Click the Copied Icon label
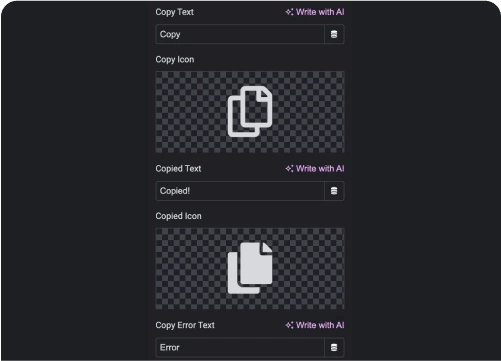Viewport: 501px width, 361px height. coord(178,216)
